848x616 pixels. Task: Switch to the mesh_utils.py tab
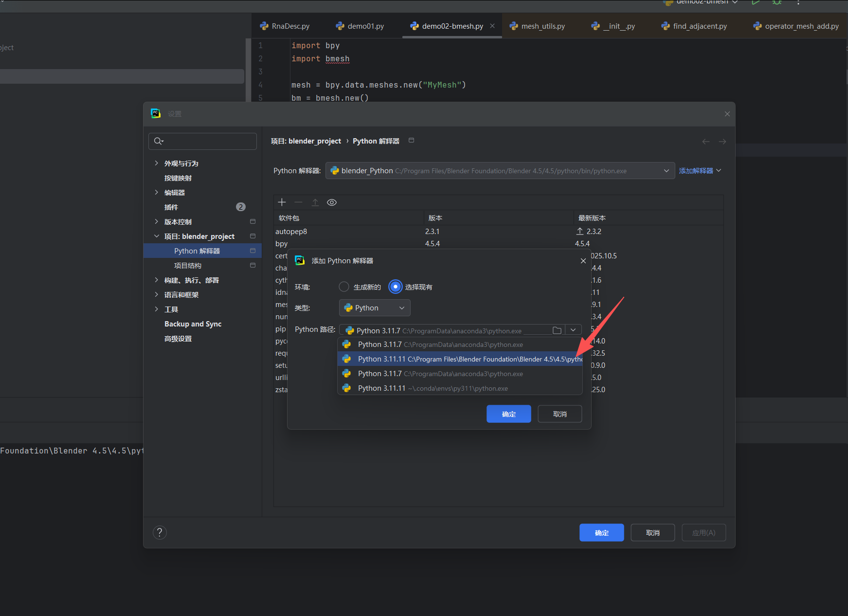tap(537, 26)
